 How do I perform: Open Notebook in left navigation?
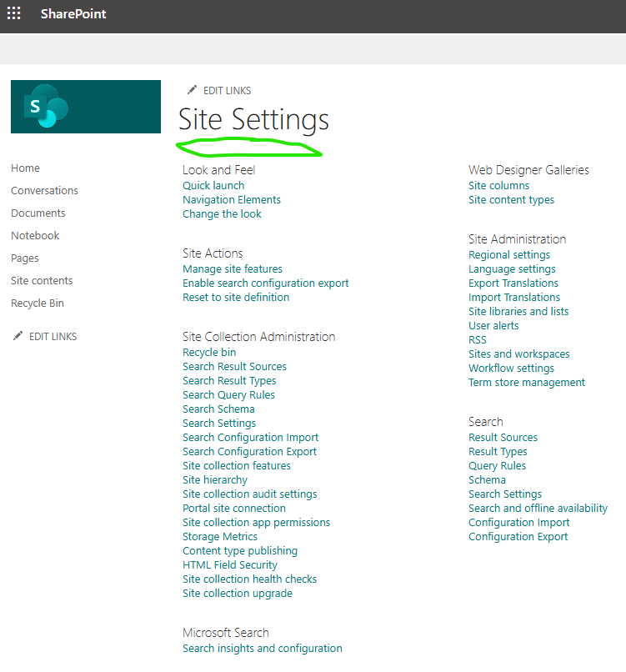(x=35, y=235)
